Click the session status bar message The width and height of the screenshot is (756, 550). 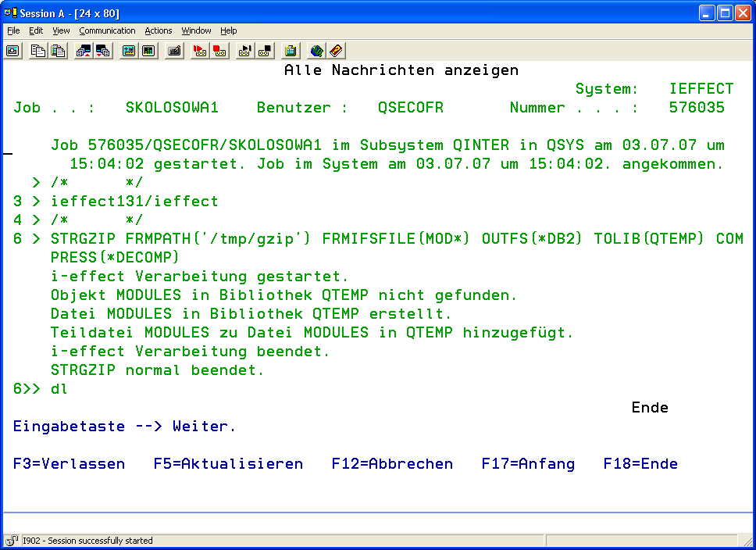(87, 541)
